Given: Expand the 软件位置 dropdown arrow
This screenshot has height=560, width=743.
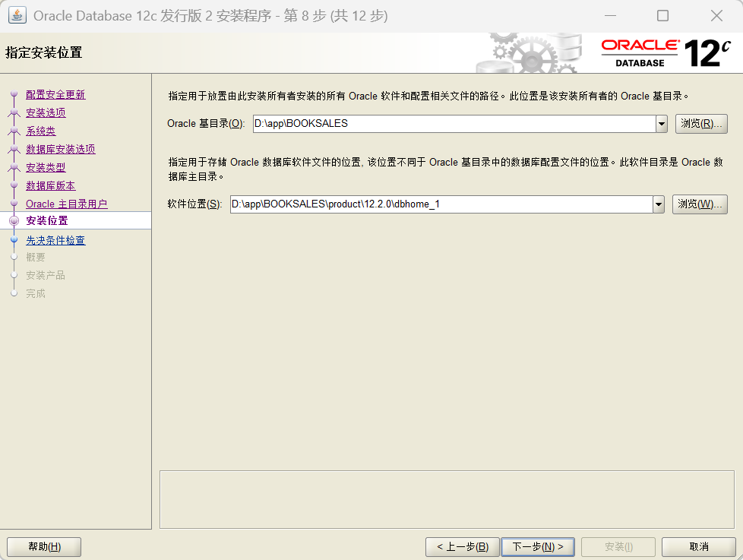Looking at the screenshot, I should coord(659,204).
